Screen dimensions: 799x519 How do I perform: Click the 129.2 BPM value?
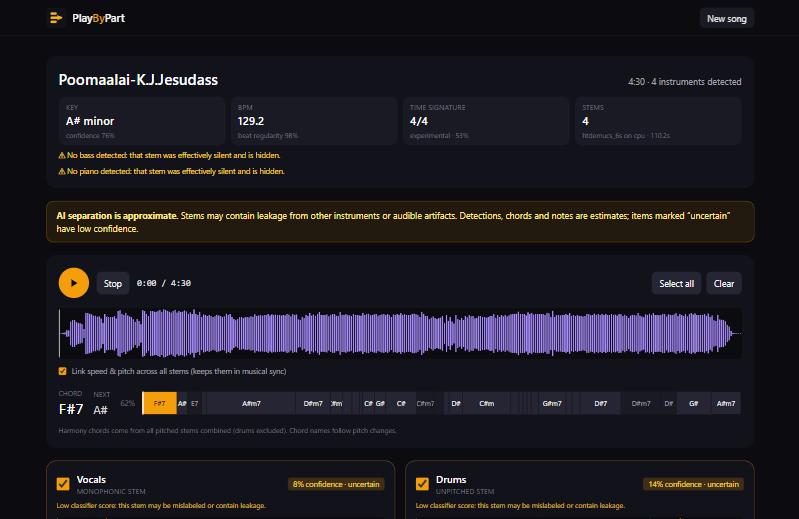[x=251, y=121]
